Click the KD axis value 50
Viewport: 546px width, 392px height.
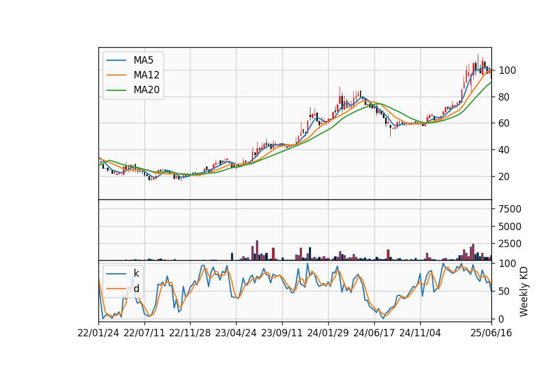point(504,291)
